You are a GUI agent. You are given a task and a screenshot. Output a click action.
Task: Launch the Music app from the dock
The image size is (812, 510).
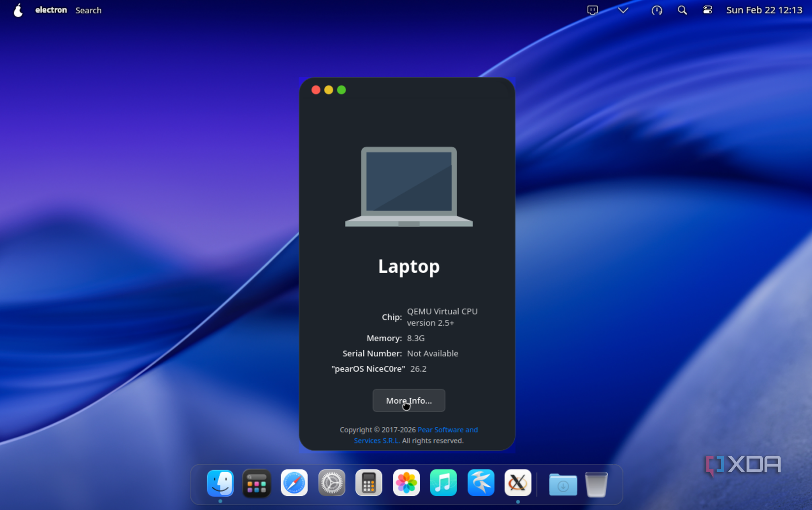coord(443,483)
